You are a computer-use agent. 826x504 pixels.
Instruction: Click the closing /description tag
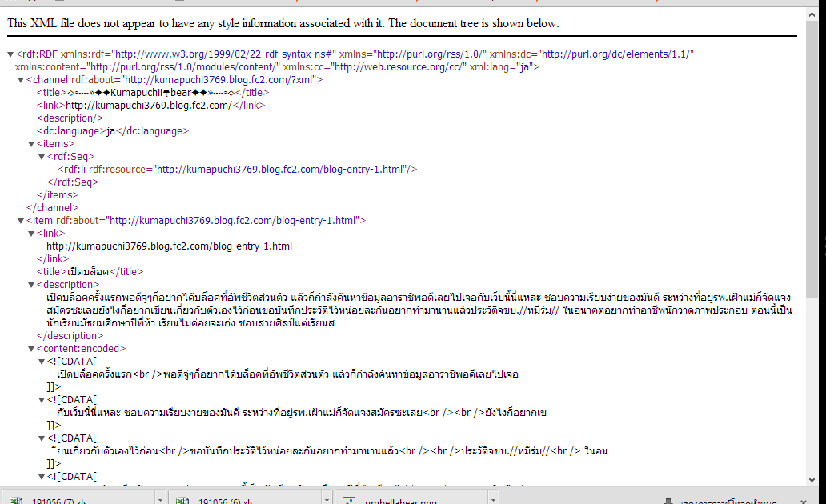[x=70, y=336]
